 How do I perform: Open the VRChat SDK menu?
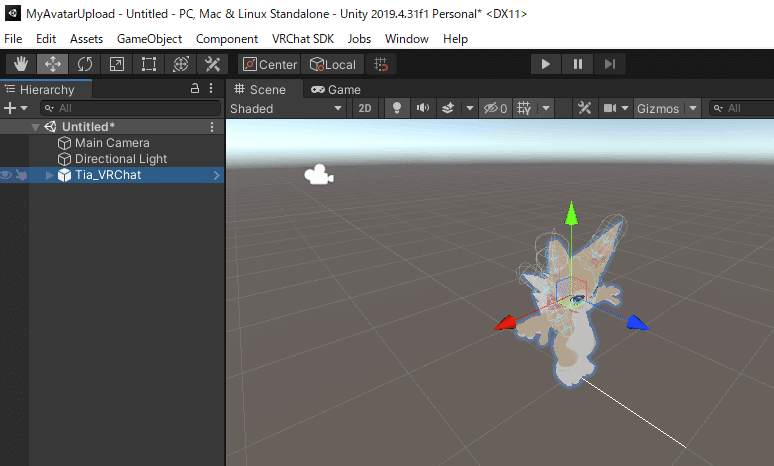click(x=303, y=39)
